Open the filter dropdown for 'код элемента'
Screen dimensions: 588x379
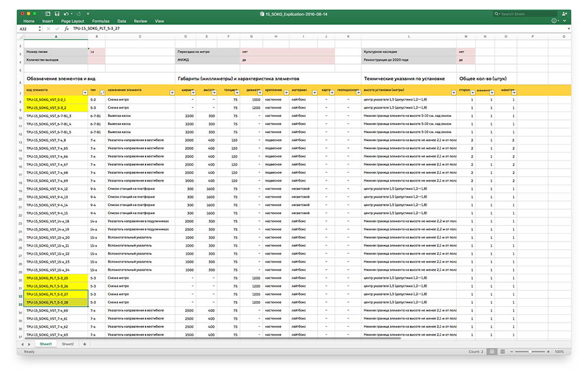(84, 92)
